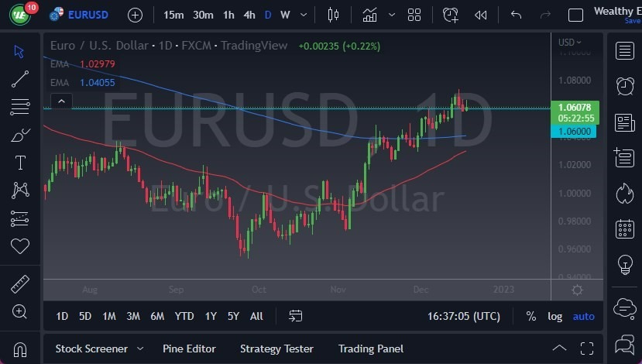Select the trend line drawing tool

(19, 79)
